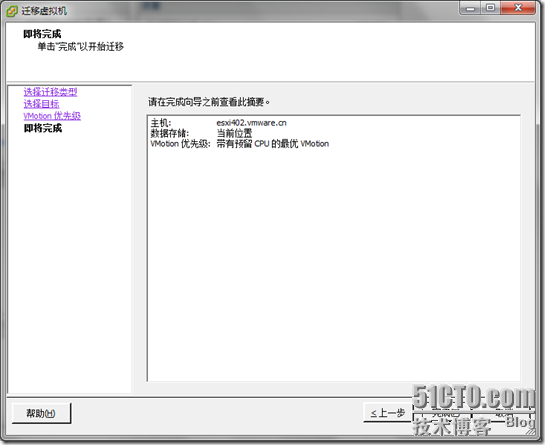Open the 选择目标 wizard step link

coord(41,104)
